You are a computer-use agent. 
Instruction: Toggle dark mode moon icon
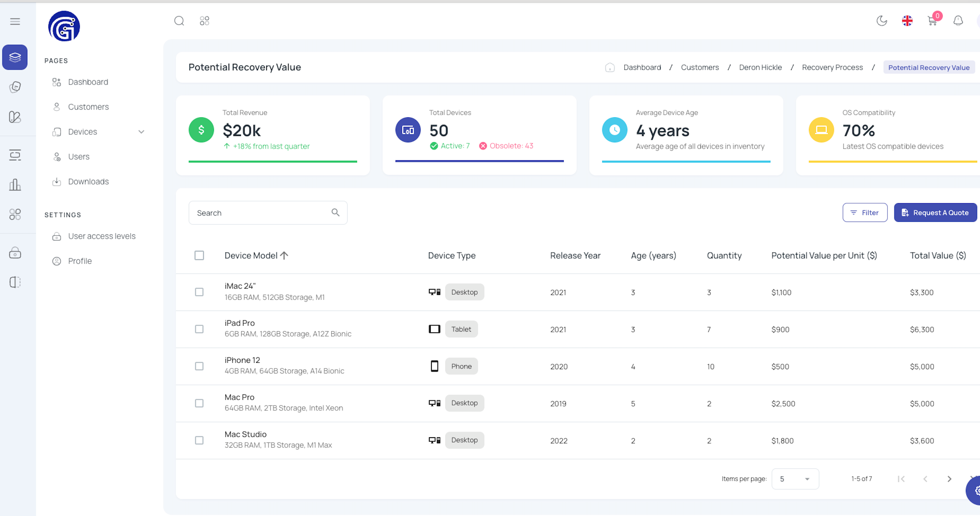coord(881,21)
